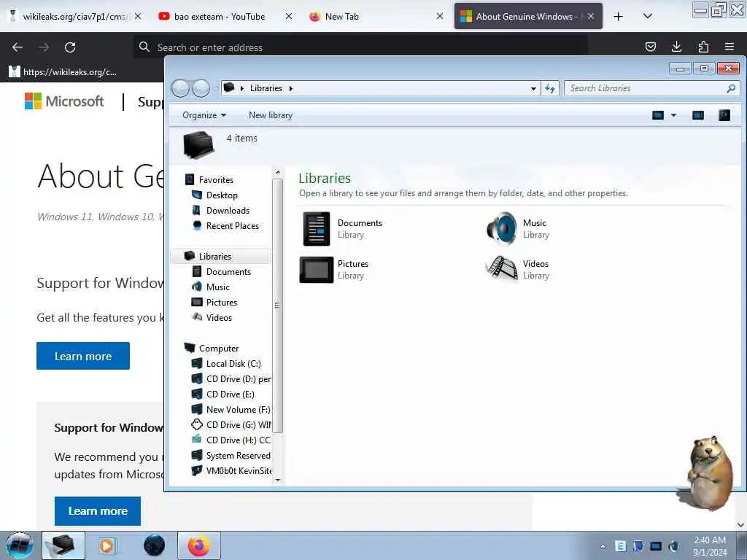Screen dimensions: 747x560
Task: Open Firefox hamburger application menu
Action: [729, 47]
